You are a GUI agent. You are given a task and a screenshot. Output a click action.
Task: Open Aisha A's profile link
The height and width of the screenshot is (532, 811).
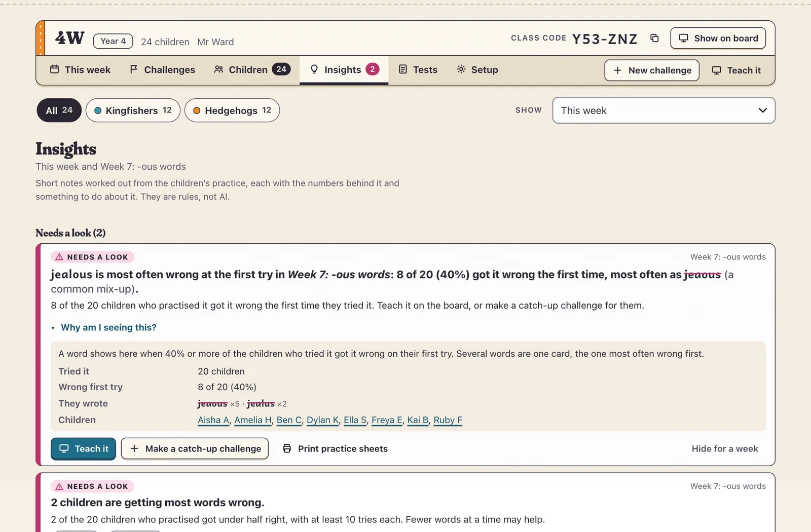coord(213,420)
